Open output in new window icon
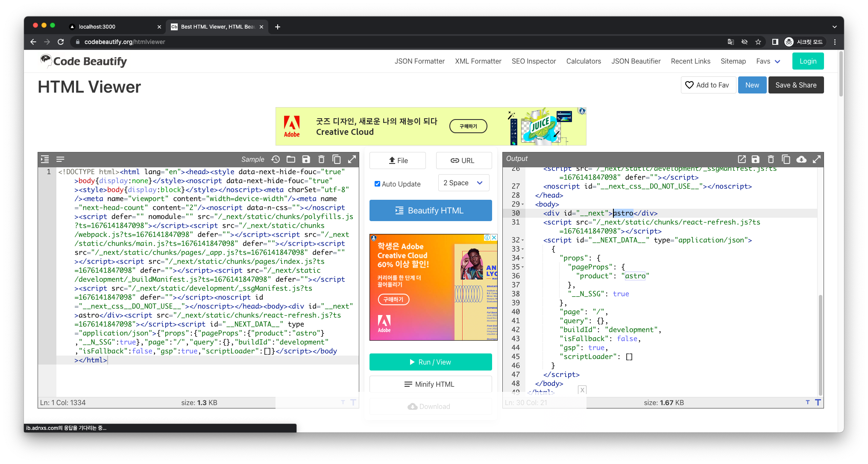868x464 pixels. [x=742, y=159]
